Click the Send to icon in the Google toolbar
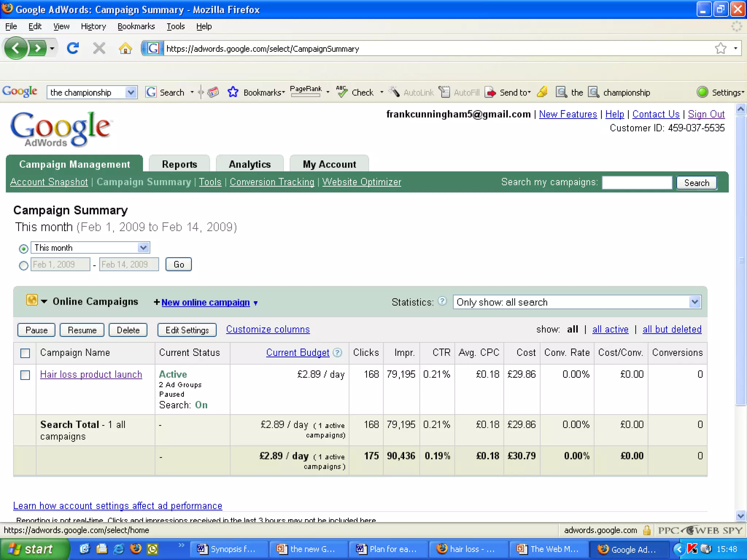 point(491,92)
